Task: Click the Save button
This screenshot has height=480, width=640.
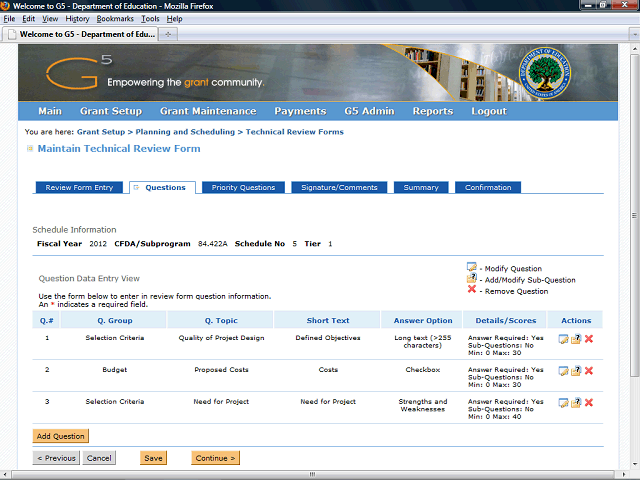Action: [153, 458]
